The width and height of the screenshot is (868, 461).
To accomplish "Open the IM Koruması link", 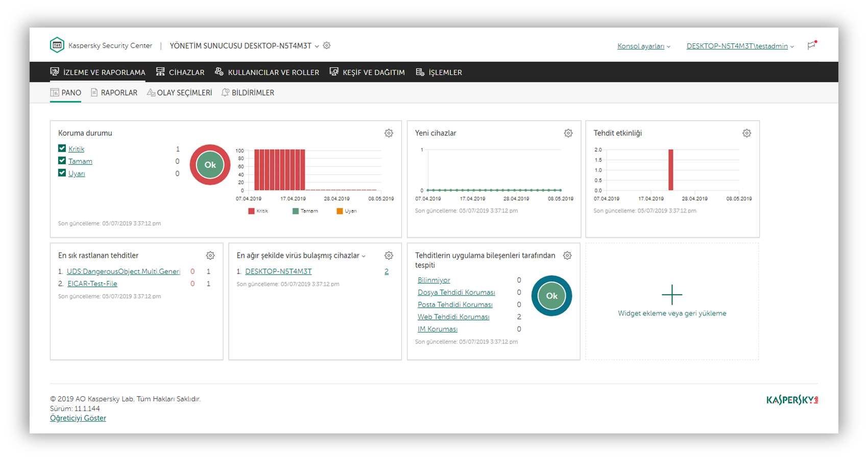I will 438,329.
